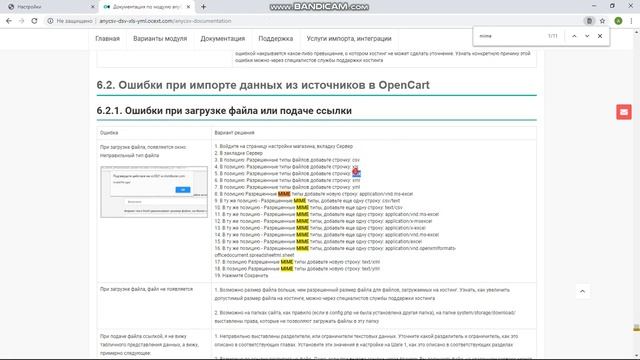Open Услуги импорта, интеграции menu item
640x360 pixels.
click(x=349, y=39)
